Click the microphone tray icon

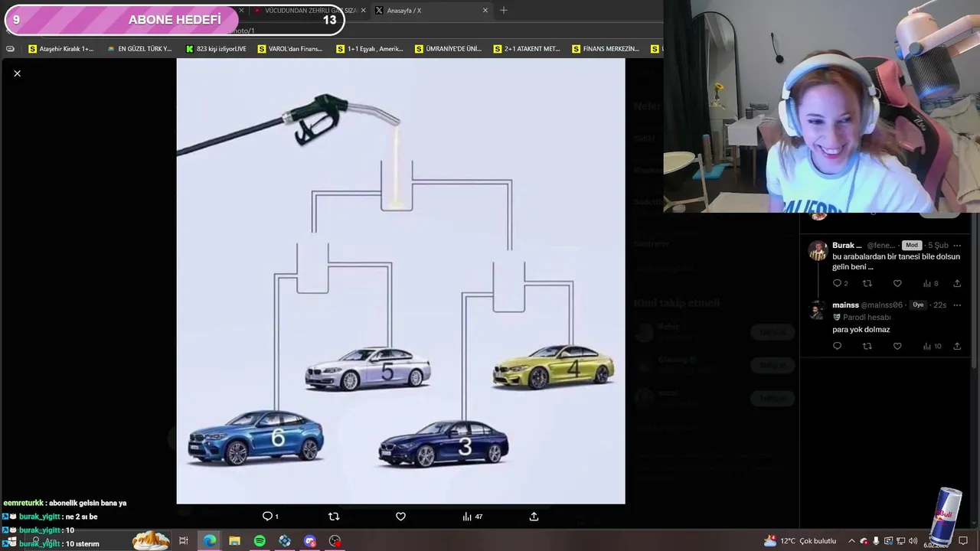pyautogui.click(x=876, y=541)
